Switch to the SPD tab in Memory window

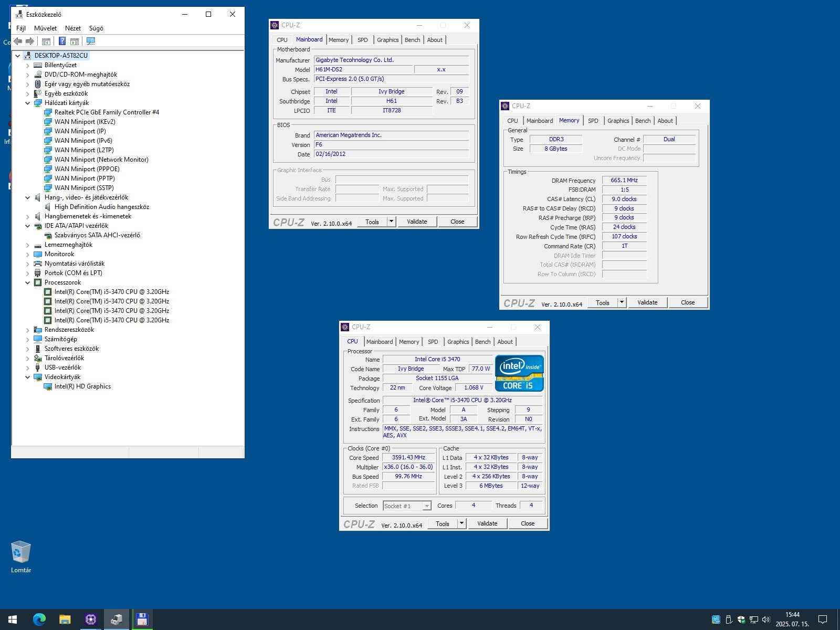pyautogui.click(x=593, y=121)
